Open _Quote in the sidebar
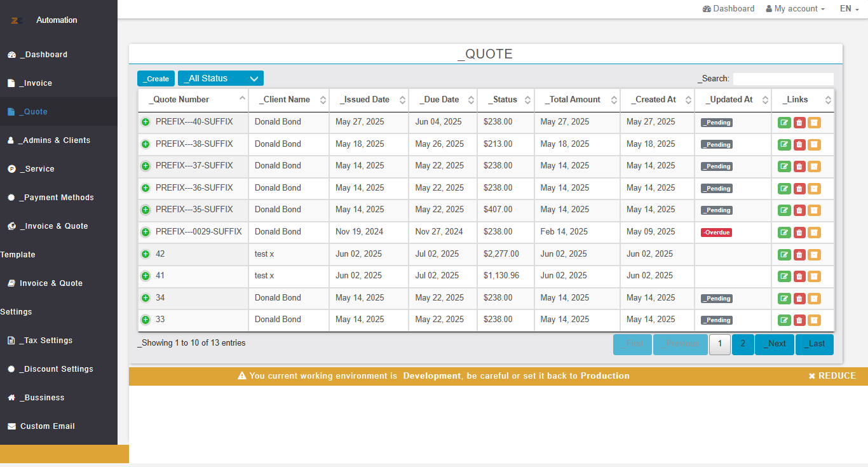 (58, 112)
